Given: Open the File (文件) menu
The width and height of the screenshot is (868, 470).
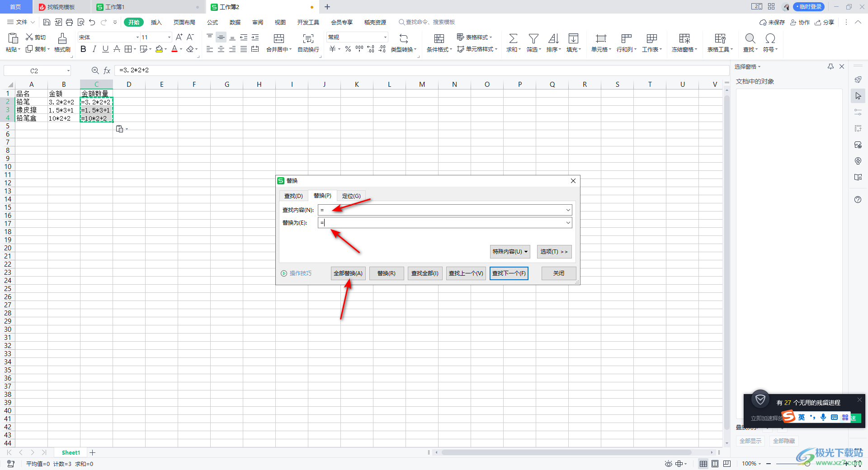Looking at the screenshot, I should (21, 22).
